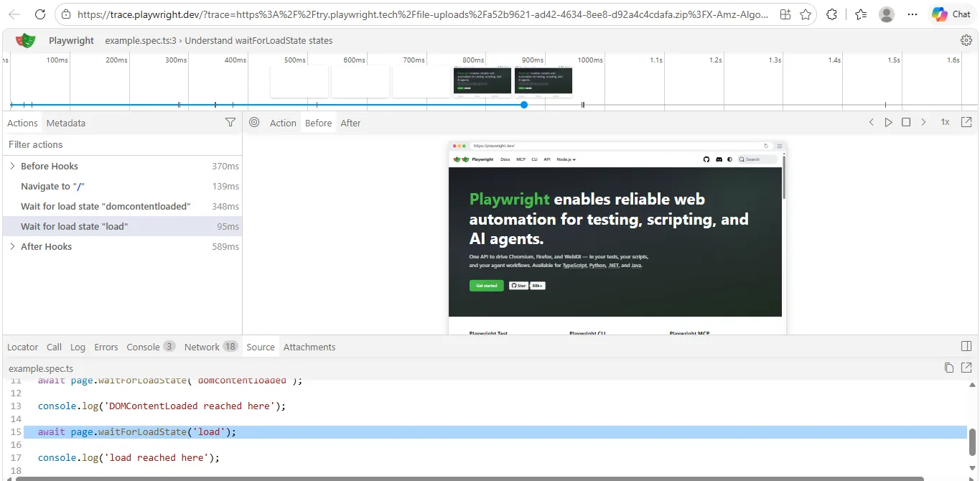The width and height of the screenshot is (980, 481).
Task: Open the Source tab
Action: pyautogui.click(x=261, y=347)
